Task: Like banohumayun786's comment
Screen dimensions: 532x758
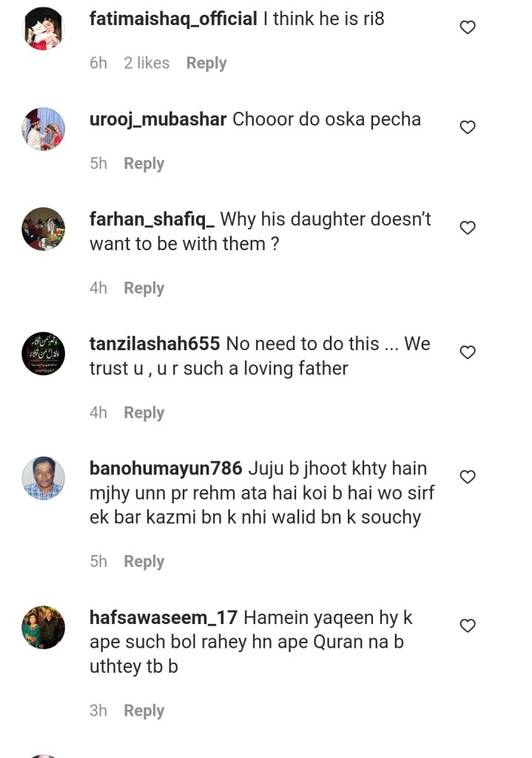Action: pos(467,477)
